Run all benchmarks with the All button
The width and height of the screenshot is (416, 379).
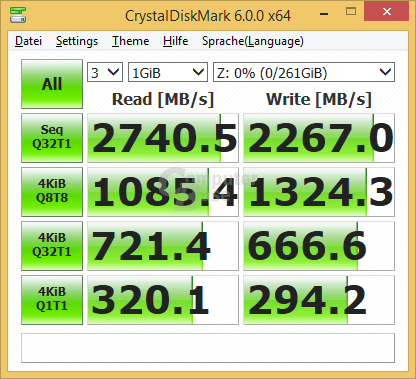click(52, 84)
